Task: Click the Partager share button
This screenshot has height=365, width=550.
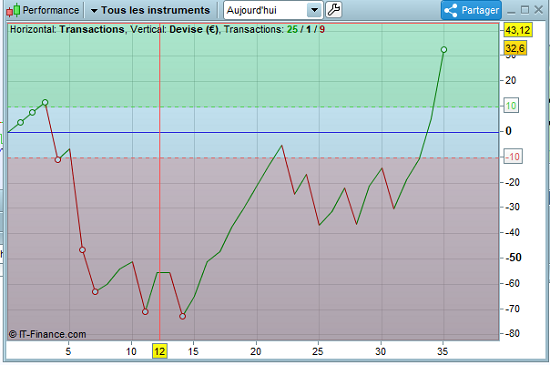Action: pos(471,10)
